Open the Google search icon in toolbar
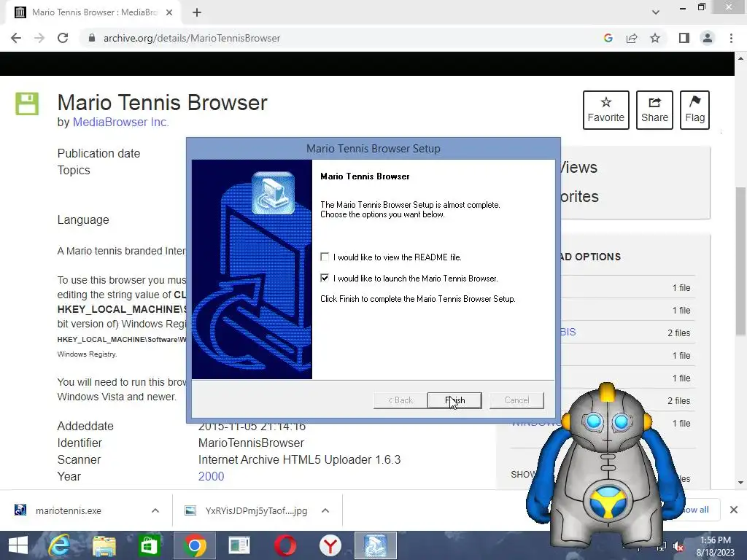Screen dimensions: 747x560 tap(608, 38)
